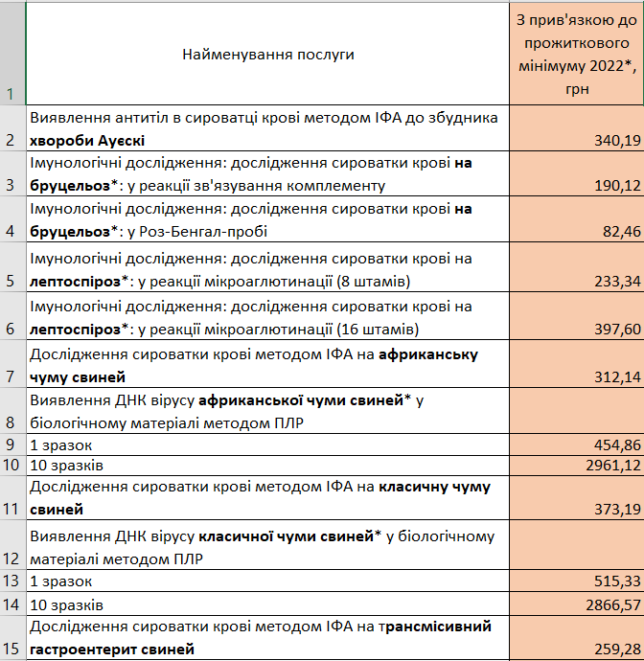Click the price column header for 2022
644x661 pixels.
[576, 55]
